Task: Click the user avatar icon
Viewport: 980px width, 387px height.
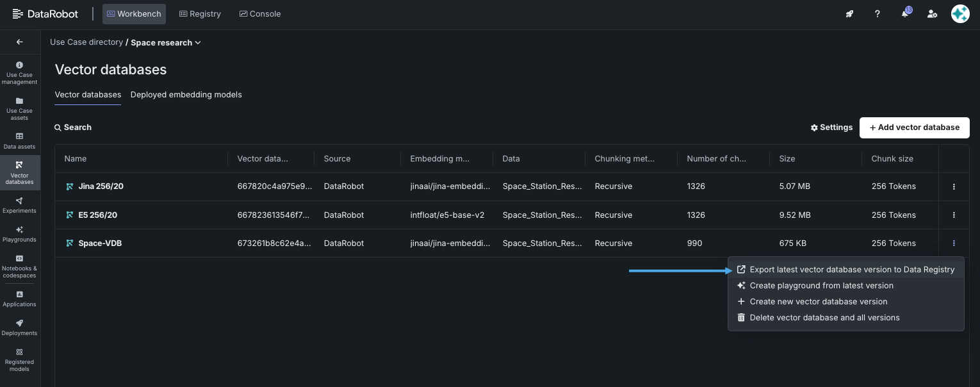Action: 960,14
